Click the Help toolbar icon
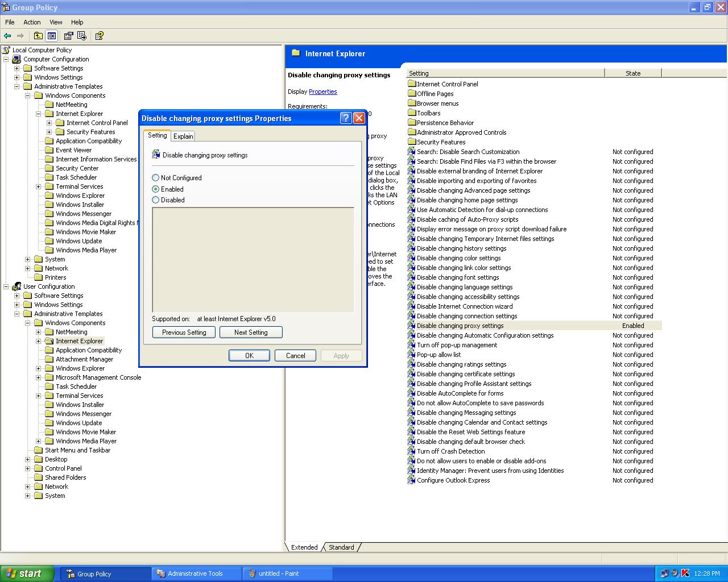Image resolution: width=728 pixels, height=582 pixels. pos(99,36)
